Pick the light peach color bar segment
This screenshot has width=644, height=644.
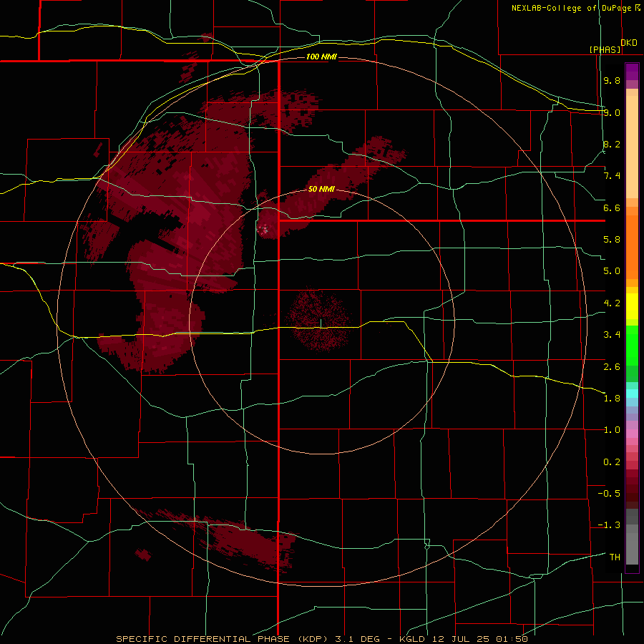click(632, 147)
